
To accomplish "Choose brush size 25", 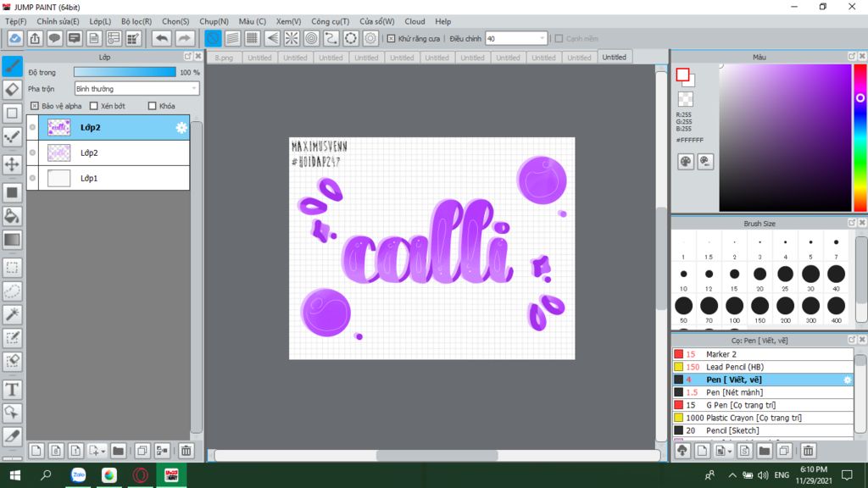I will tap(785, 274).
